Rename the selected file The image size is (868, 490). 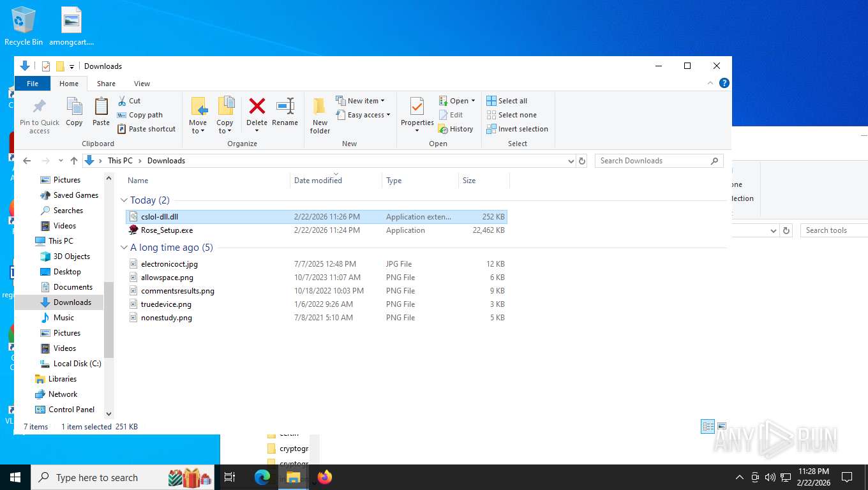pos(285,112)
